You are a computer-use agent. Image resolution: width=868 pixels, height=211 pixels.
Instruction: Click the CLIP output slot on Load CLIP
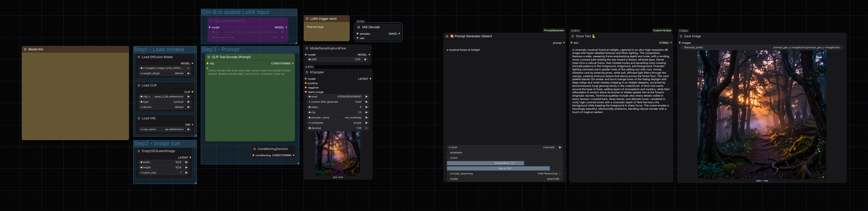[x=192, y=92]
